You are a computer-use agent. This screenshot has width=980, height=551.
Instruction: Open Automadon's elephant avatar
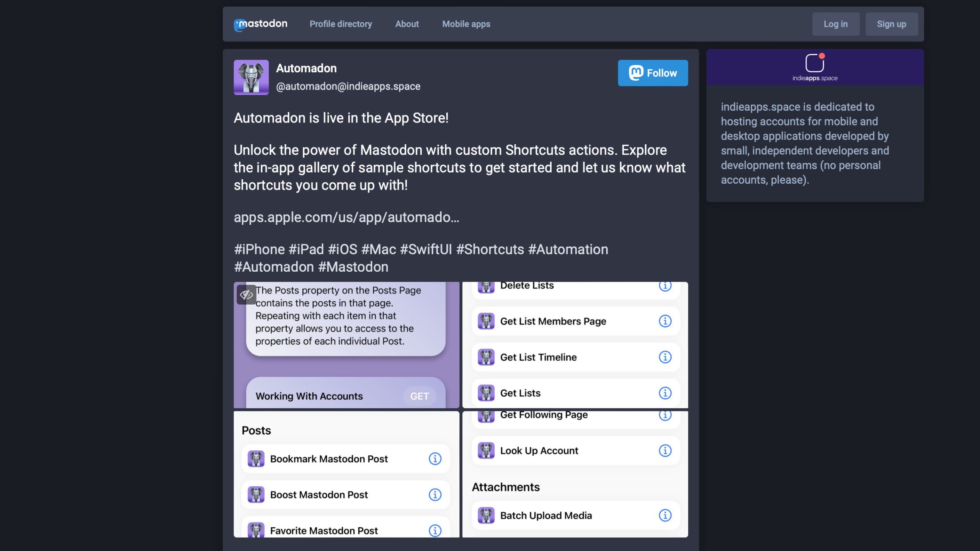click(x=251, y=77)
